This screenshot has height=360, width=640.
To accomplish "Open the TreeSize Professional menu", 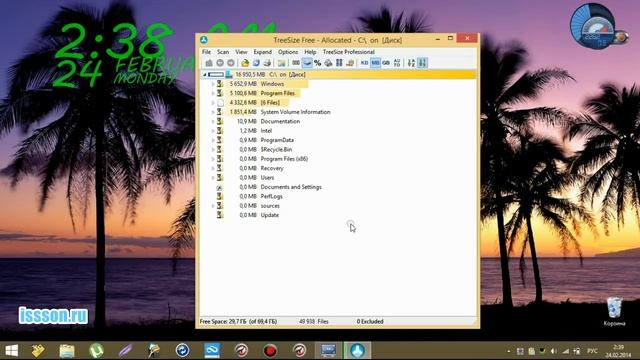I will coord(349,52).
